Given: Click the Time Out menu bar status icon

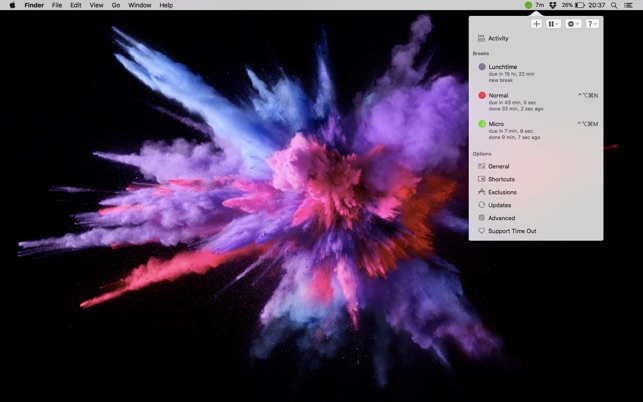Looking at the screenshot, I should (534, 5).
